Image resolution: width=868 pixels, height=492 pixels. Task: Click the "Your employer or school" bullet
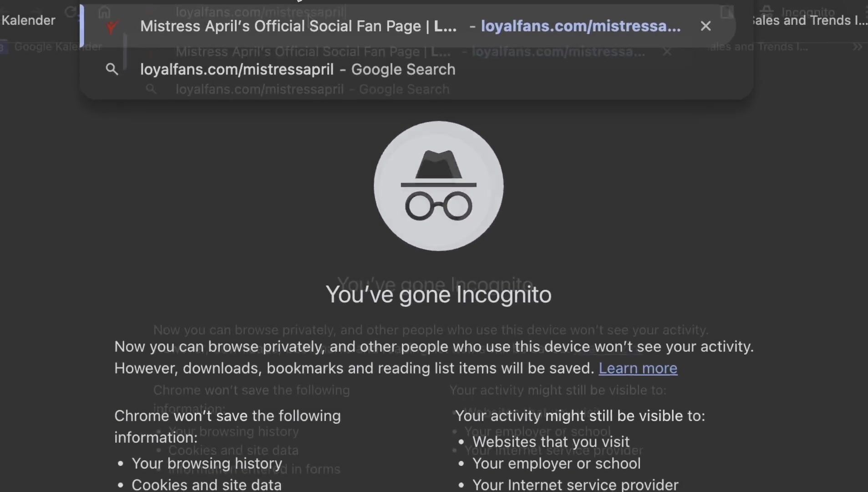tap(556, 463)
